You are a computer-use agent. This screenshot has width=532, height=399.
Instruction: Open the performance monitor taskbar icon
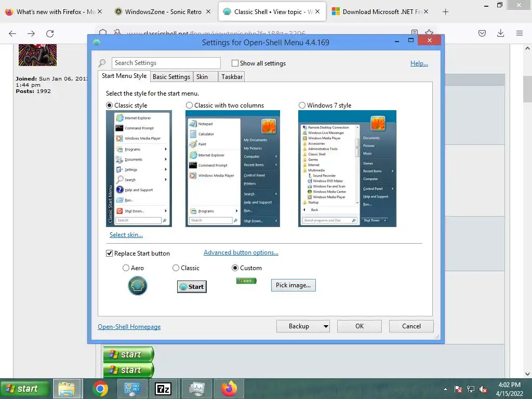click(197, 389)
